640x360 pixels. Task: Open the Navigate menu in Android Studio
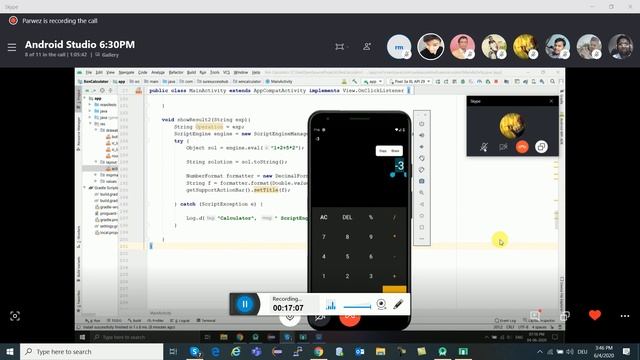[126, 72]
